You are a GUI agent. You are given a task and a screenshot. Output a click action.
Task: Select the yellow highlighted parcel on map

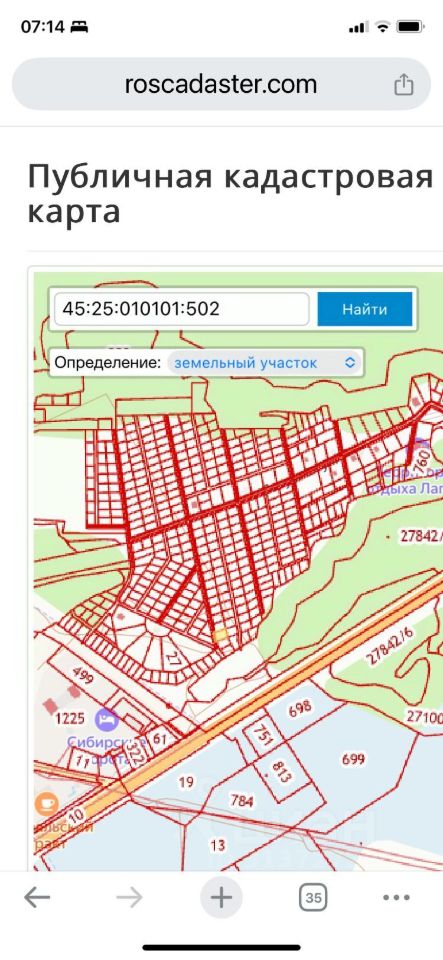(x=220, y=633)
